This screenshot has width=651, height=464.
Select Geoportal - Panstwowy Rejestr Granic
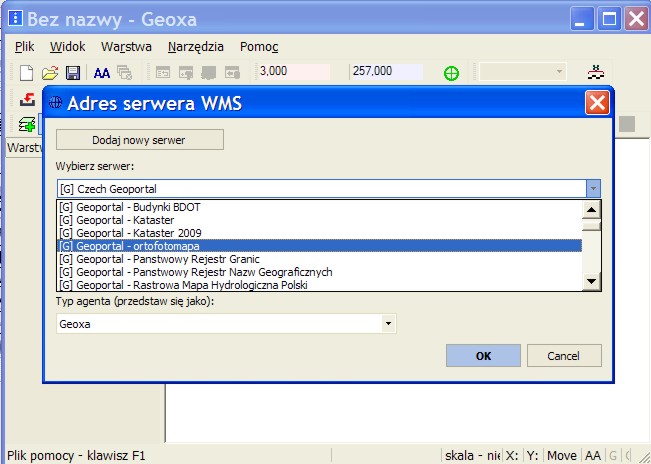[319, 259]
